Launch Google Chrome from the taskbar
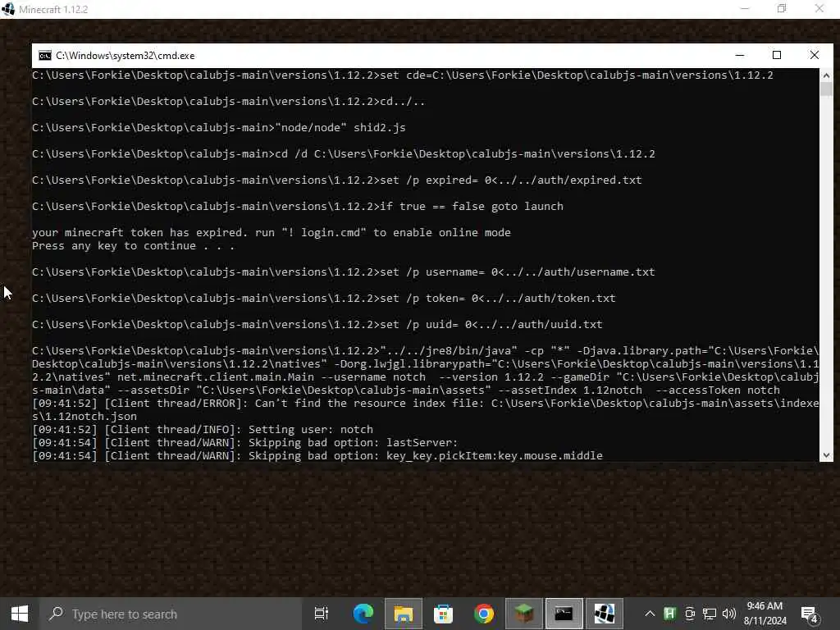840x630 pixels. 484,614
